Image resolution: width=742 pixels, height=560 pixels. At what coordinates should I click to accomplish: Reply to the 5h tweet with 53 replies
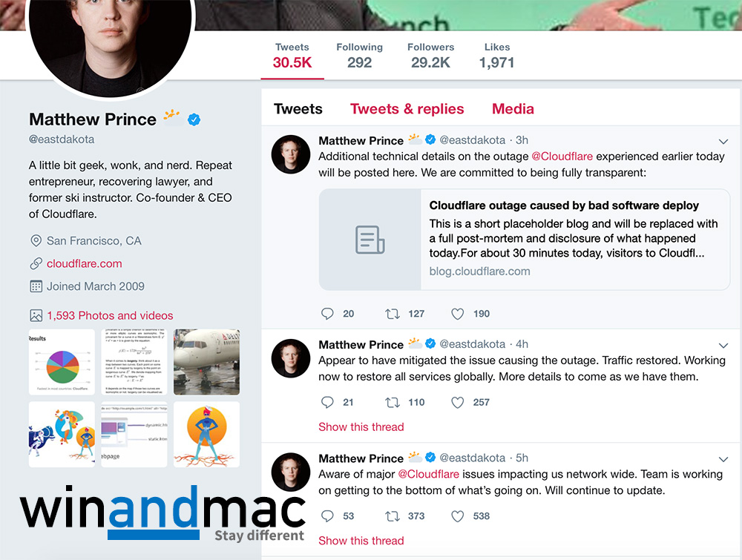coord(327,516)
